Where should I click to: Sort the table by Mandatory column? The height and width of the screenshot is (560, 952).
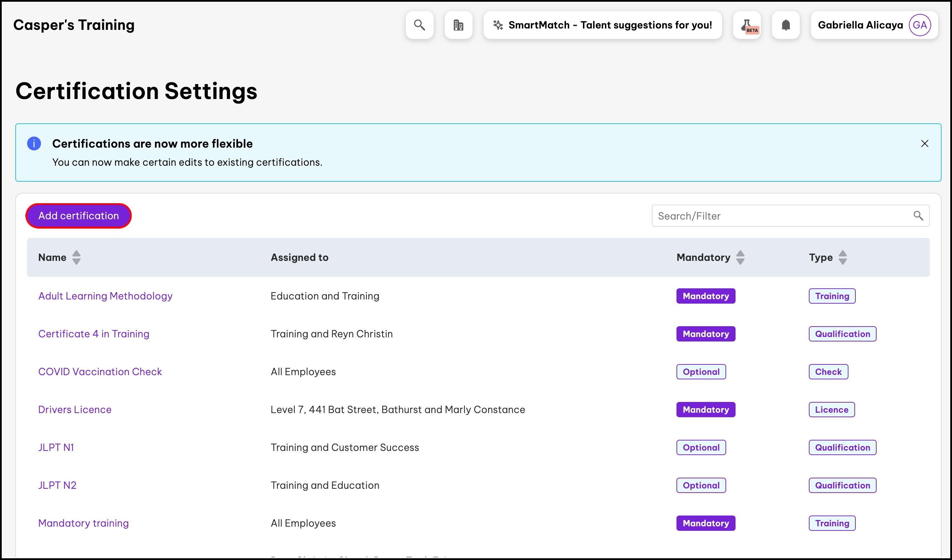point(740,257)
